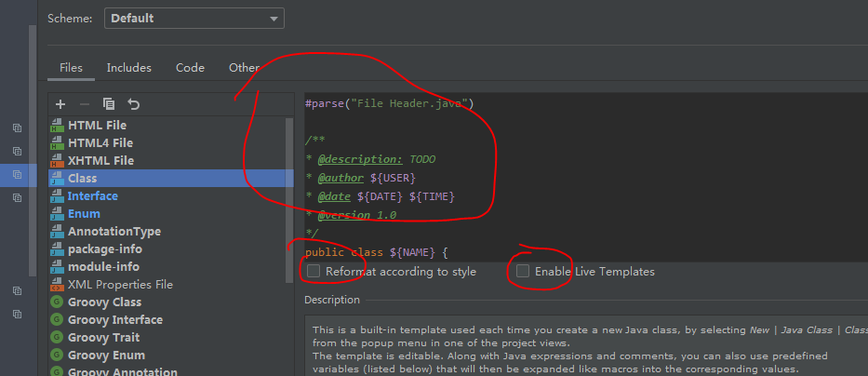This screenshot has width=868, height=376.
Task: Select the Interface template
Action: [171, 196]
